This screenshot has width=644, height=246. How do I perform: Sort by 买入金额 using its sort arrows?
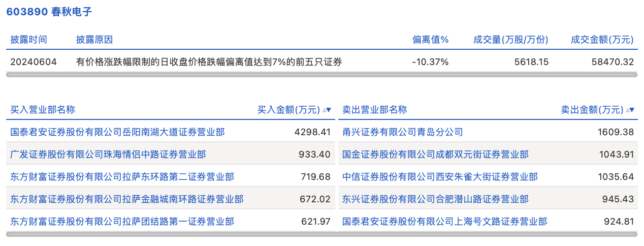(328, 110)
